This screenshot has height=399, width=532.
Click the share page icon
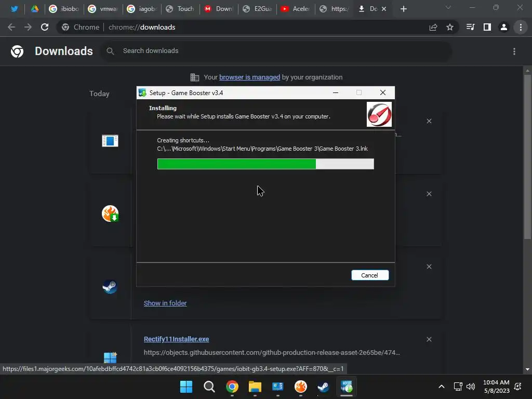coord(433,27)
